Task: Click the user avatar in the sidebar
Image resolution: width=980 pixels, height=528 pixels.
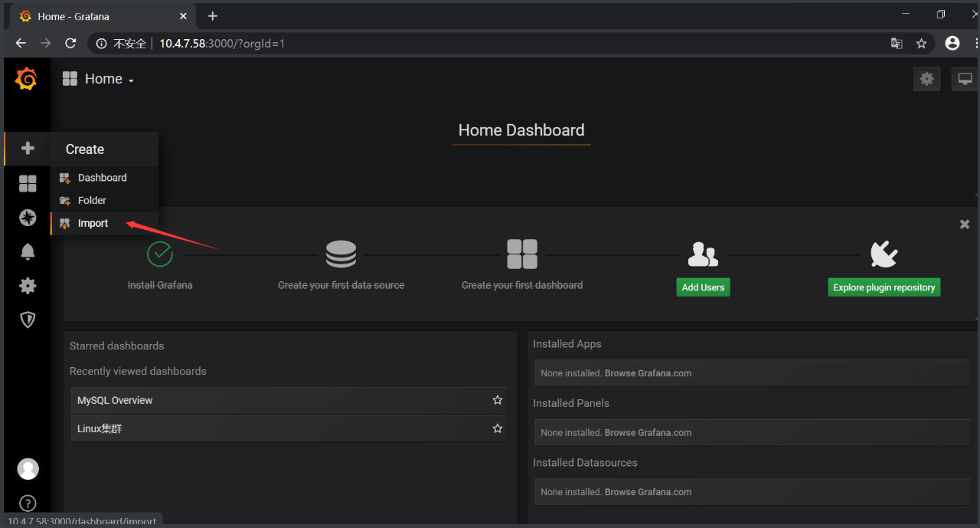Action: pyautogui.click(x=28, y=469)
